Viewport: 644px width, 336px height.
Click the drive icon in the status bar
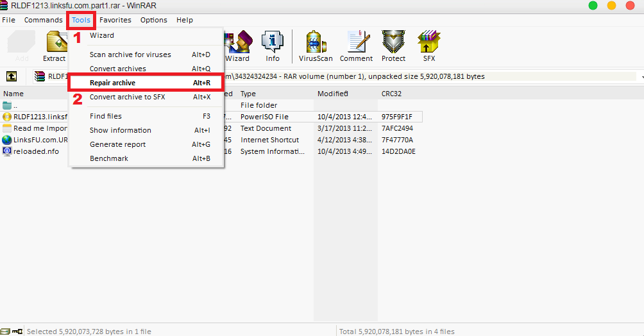point(5,332)
